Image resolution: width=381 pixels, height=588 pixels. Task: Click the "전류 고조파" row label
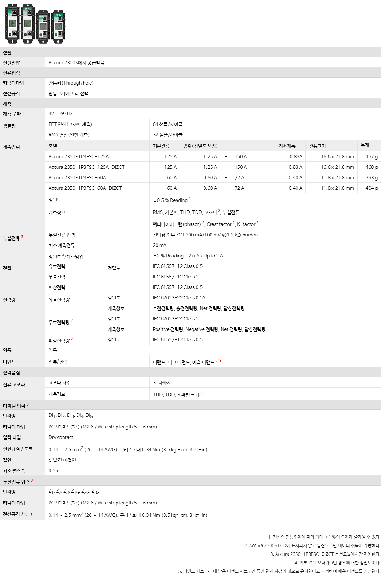(14, 385)
